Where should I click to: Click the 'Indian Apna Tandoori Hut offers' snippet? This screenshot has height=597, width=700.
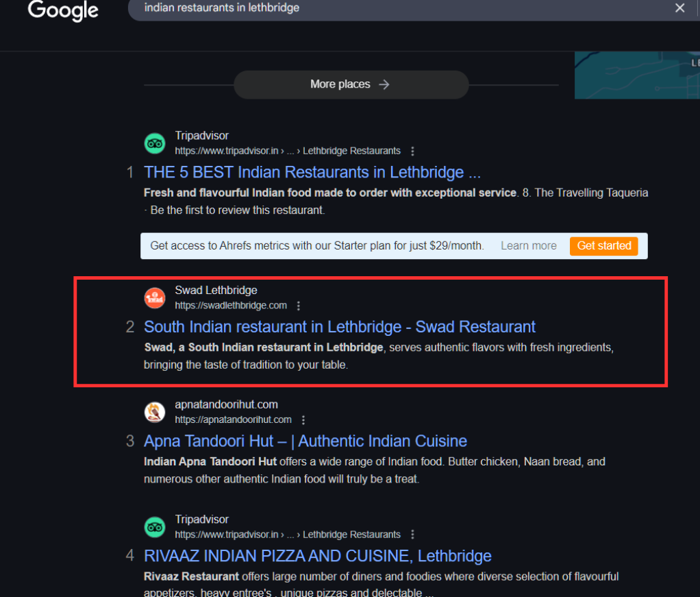pyautogui.click(x=374, y=470)
